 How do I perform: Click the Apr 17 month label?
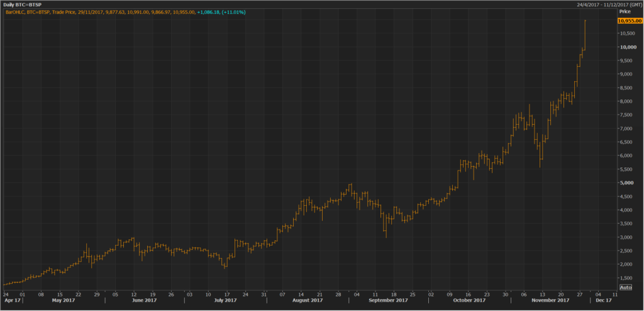point(10,302)
